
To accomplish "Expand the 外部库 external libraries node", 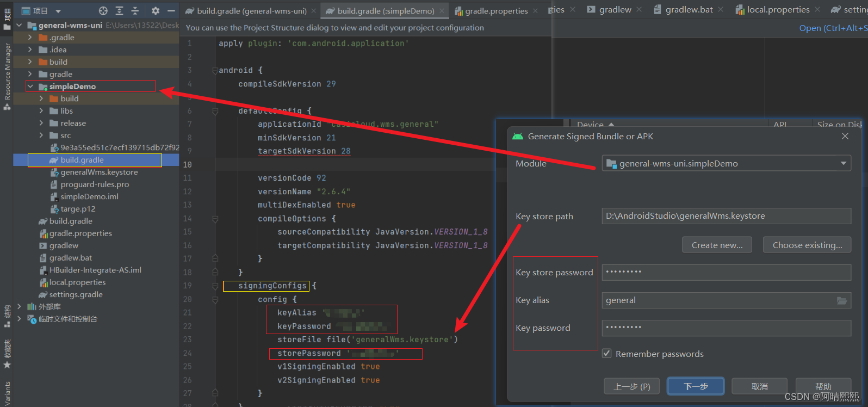I will click(x=20, y=307).
